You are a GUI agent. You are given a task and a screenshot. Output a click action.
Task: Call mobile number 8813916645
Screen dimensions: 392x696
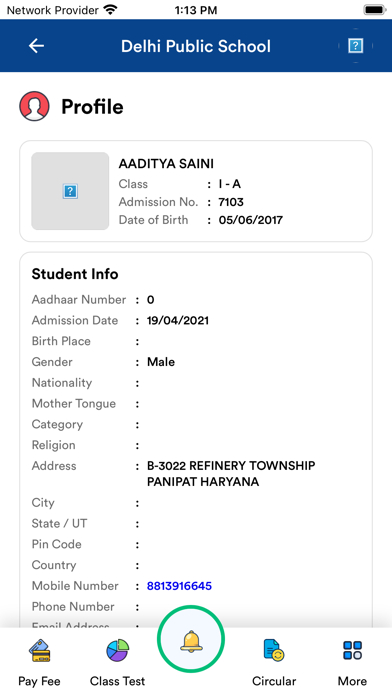pos(179,586)
